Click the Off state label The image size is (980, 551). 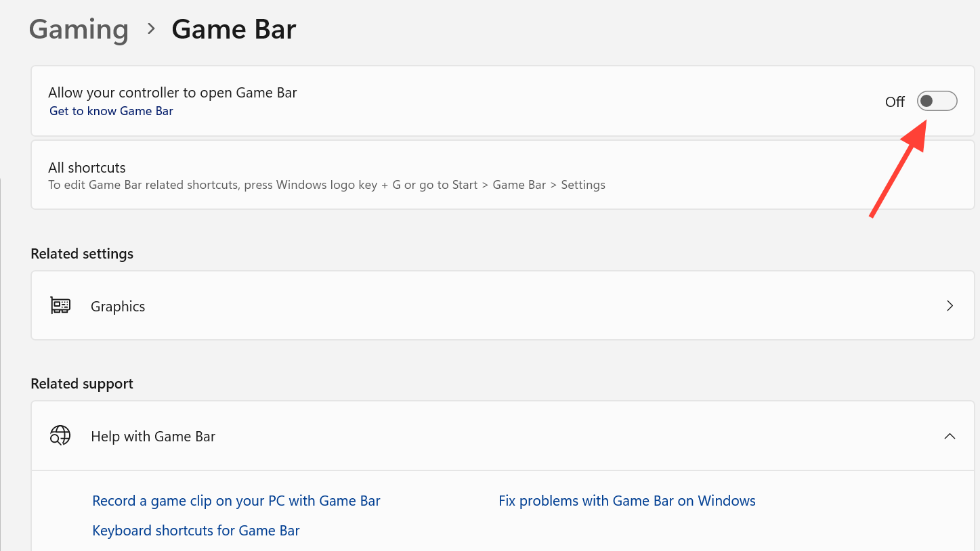895,102
